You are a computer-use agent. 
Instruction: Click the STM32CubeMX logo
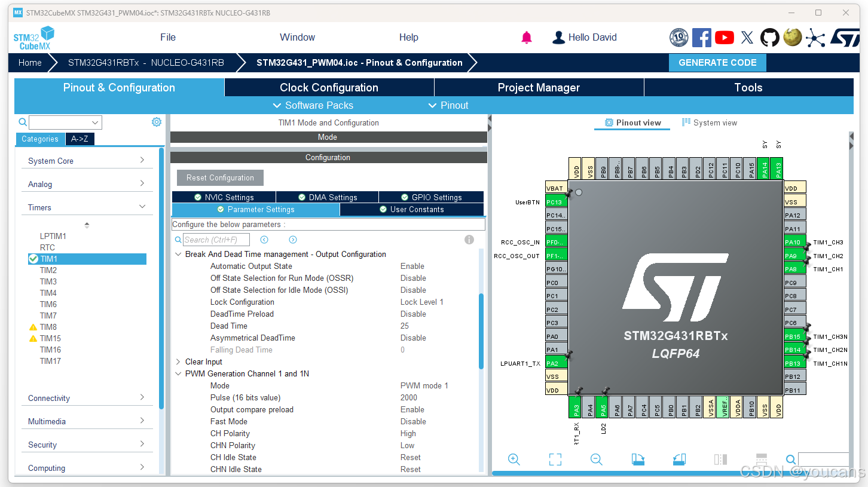point(34,38)
